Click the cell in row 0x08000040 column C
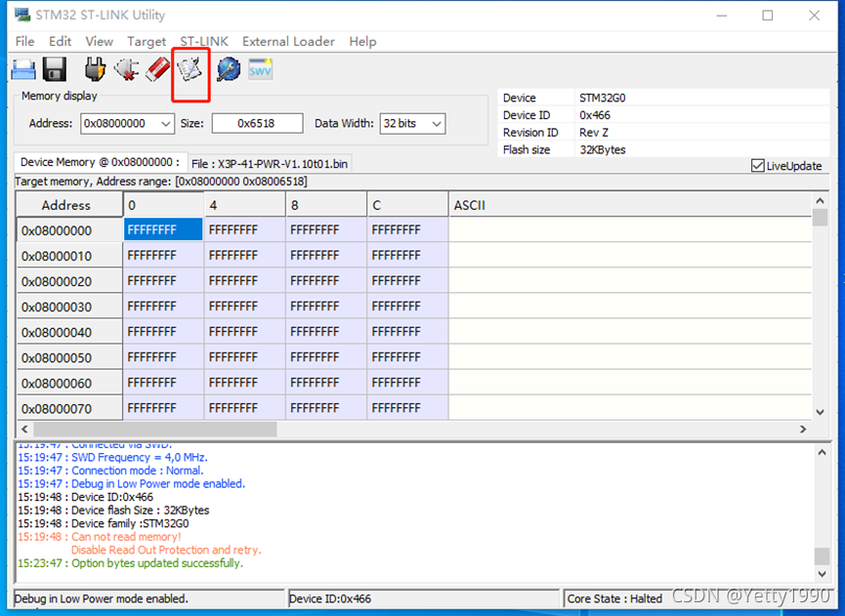Image resolution: width=845 pixels, height=616 pixels. coord(408,332)
